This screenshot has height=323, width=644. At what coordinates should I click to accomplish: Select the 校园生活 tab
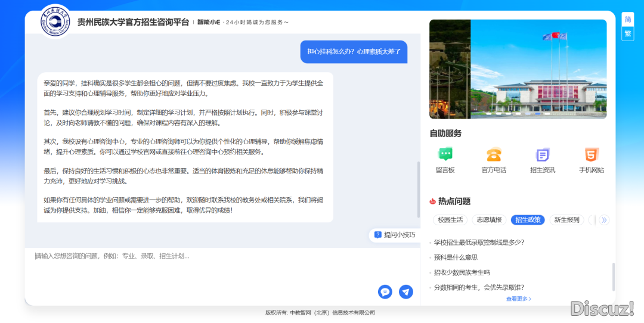pos(450,220)
